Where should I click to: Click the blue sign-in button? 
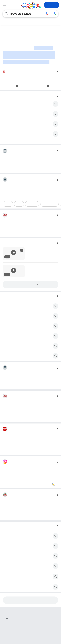pos(51,5)
